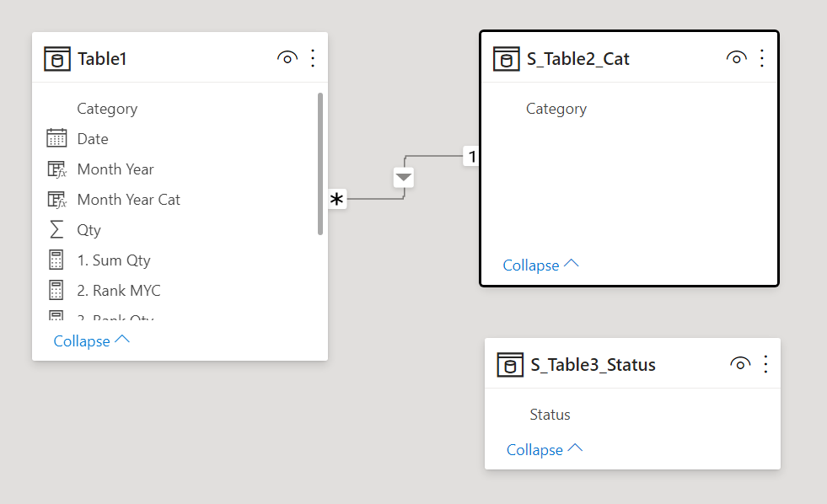Image resolution: width=827 pixels, height=504 pixels.
Task: Open more options menu for S_Table2_Cat
Action: point(762,58)
